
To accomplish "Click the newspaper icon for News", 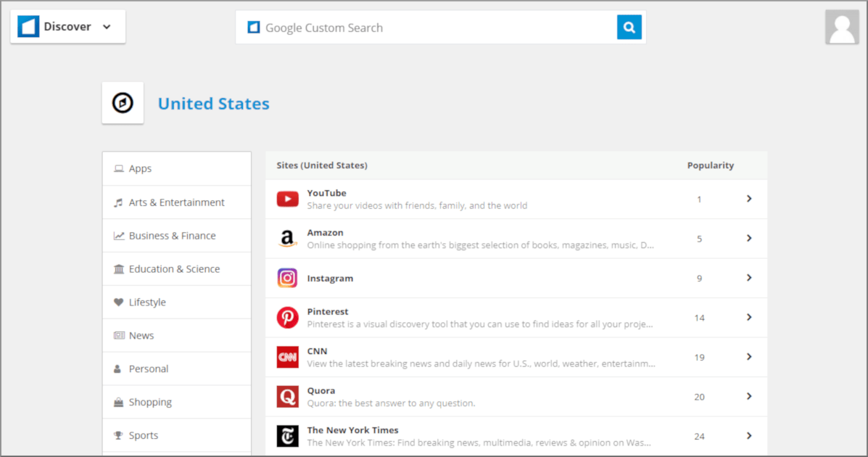I will click(118, 336).
